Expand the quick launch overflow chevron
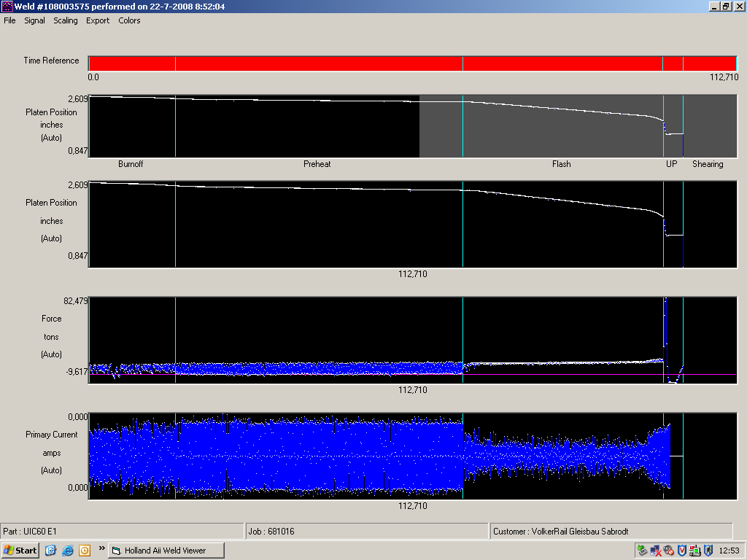This screenshot has height=560, width=747. click(x=101, y=548)
